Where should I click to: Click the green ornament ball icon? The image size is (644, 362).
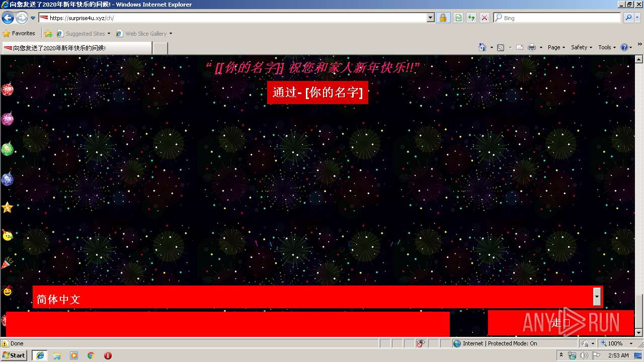pyautogui.click(x=7, y=149)
